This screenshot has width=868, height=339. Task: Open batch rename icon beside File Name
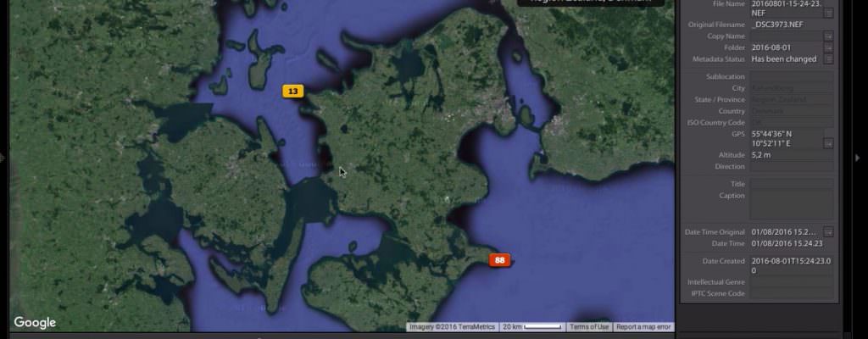tap(828, 13)
